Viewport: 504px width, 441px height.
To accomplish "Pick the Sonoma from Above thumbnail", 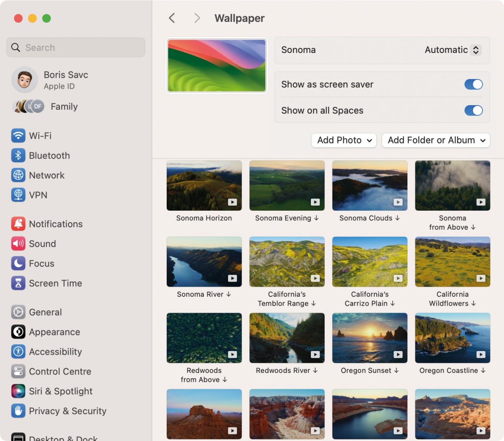I will click(453, 185).
